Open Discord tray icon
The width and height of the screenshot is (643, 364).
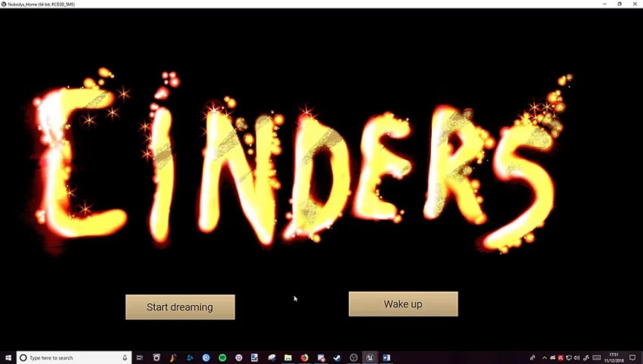(x=553, y=358)
